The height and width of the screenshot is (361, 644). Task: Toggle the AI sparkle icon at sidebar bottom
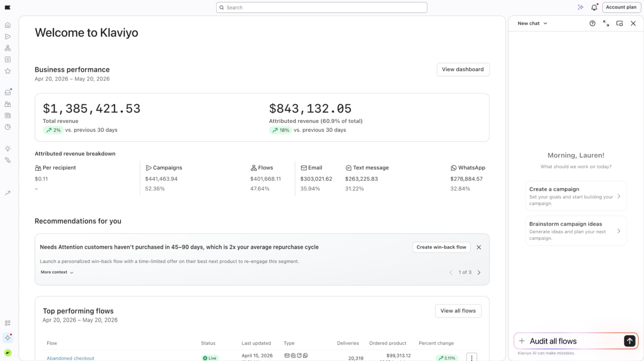point(8,338)
